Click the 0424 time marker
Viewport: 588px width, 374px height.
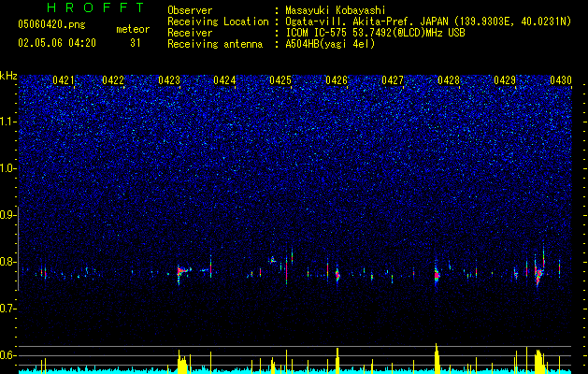(x=224, y=79)
